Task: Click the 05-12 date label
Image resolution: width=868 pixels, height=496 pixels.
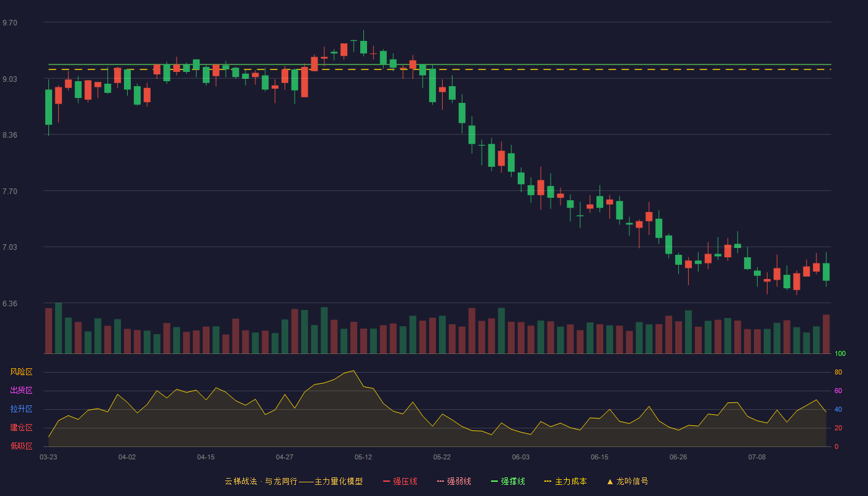Action: [x=363, y=457]
